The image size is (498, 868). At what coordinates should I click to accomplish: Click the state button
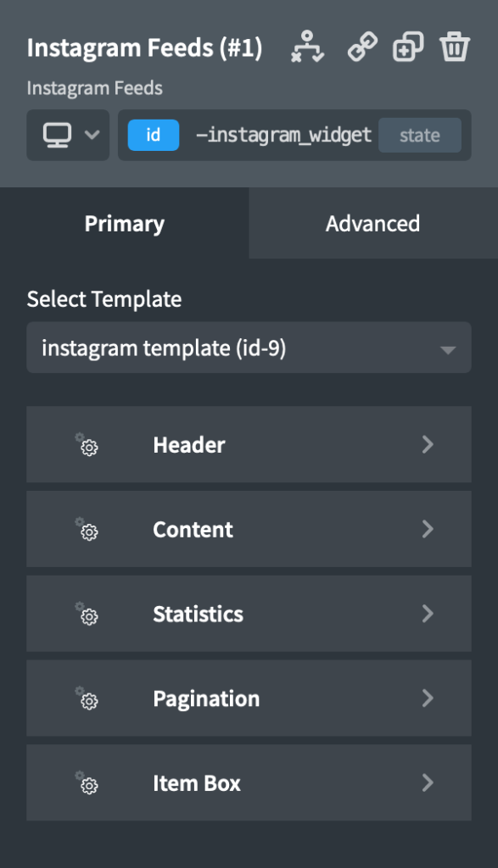[420, 135]
